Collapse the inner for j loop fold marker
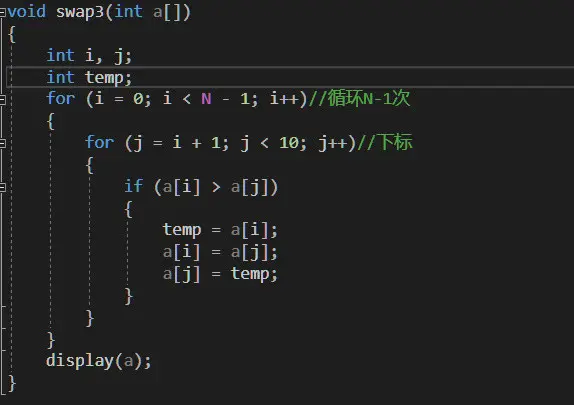The height and width of the screenshot is (405, 574). [x=3, y=143]
